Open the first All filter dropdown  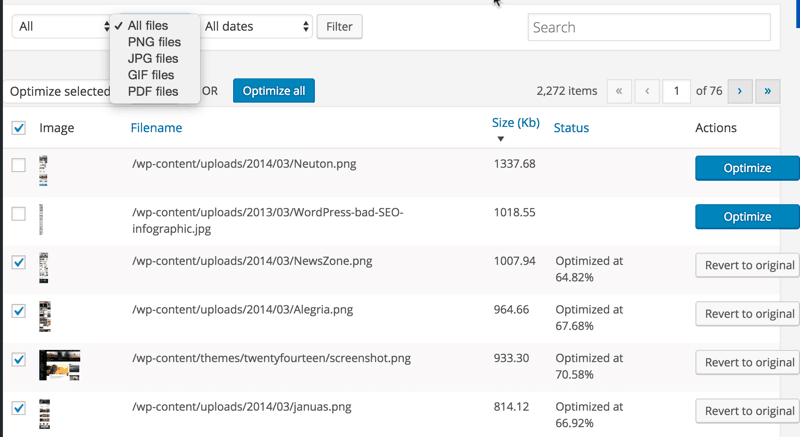pyautogui.click(x=62, y=27)
